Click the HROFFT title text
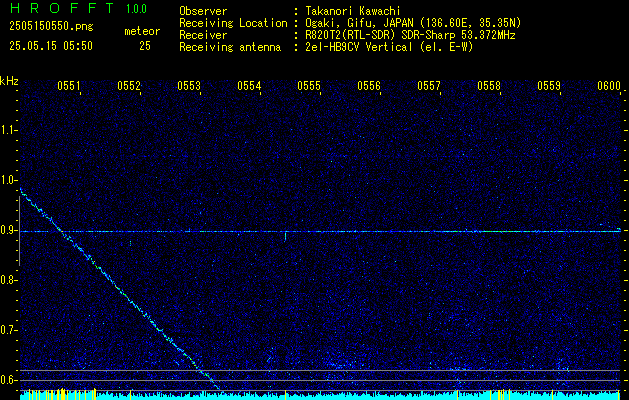 pyautogui.click(x=61, y=8)
